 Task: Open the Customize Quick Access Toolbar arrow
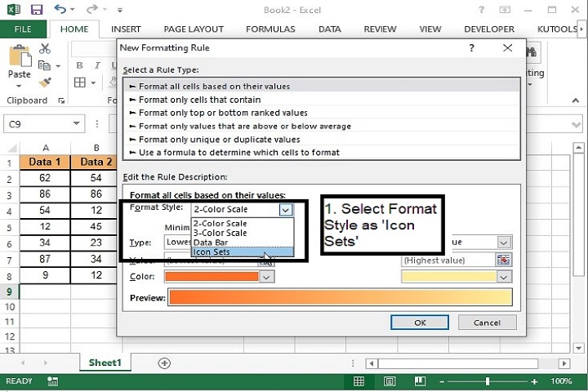pos(119,10)
